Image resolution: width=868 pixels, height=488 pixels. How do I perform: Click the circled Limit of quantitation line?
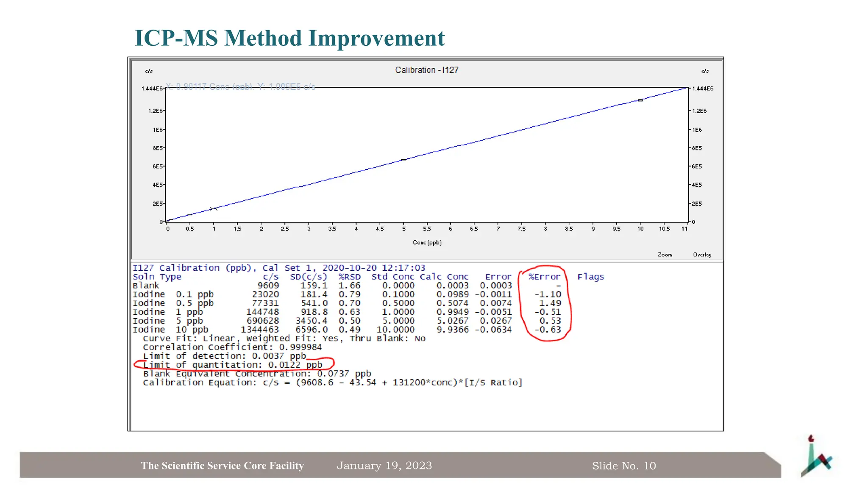click(x=233, y=365)
